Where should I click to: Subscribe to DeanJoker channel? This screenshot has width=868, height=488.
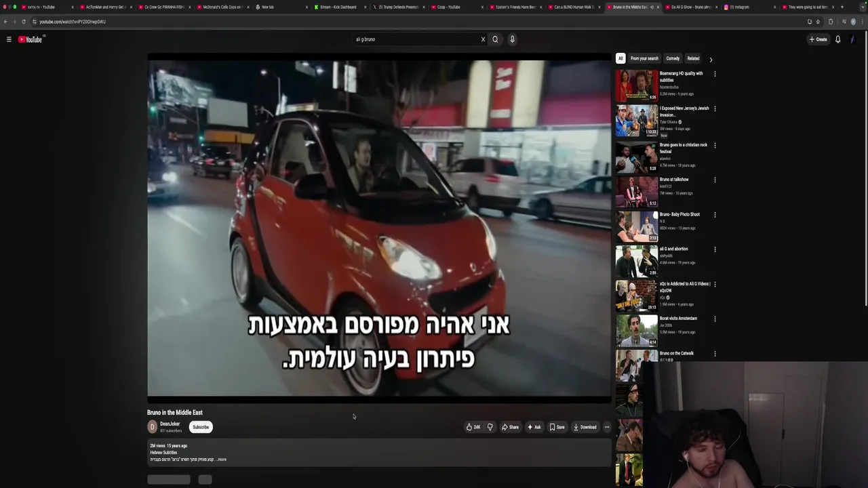(x=201, y=427)
